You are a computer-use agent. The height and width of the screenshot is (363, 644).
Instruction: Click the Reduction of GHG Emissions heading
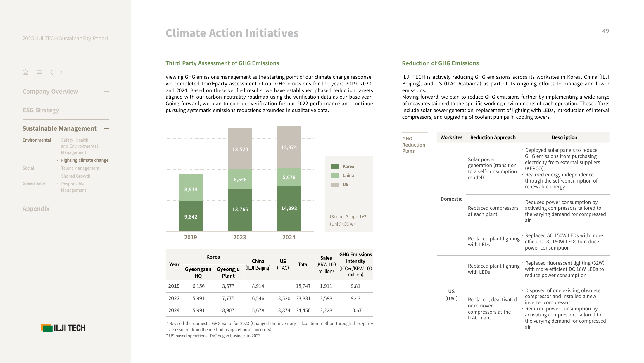pyautogui.click(x=440, y=63)
